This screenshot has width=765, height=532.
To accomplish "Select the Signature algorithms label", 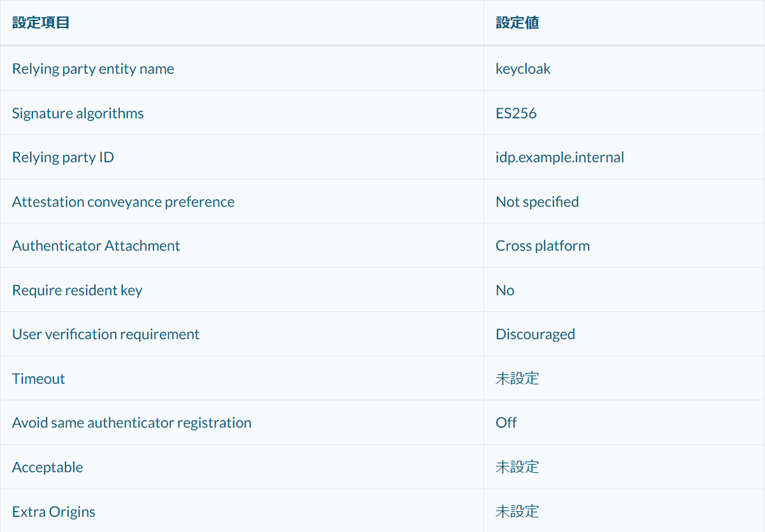I will [x=78, y=113].
